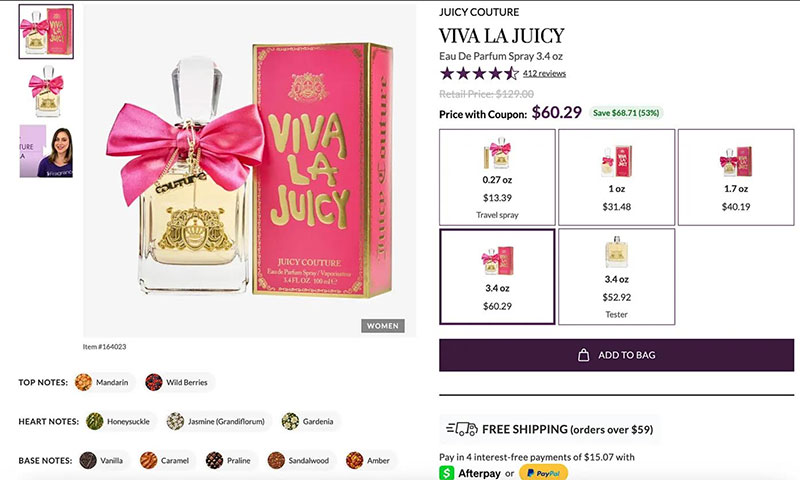Click the Honeysuckle note icon
This screenshot has width=800, height=480.
94,421
